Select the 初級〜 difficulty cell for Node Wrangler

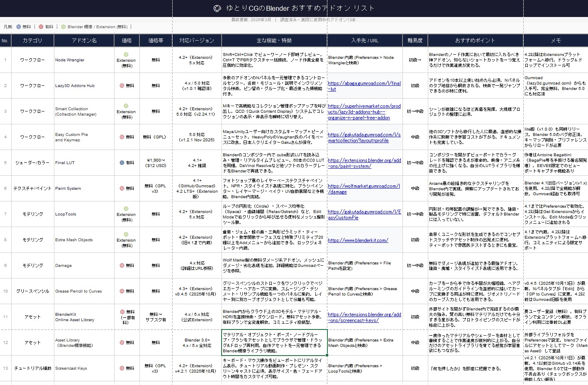415,60
